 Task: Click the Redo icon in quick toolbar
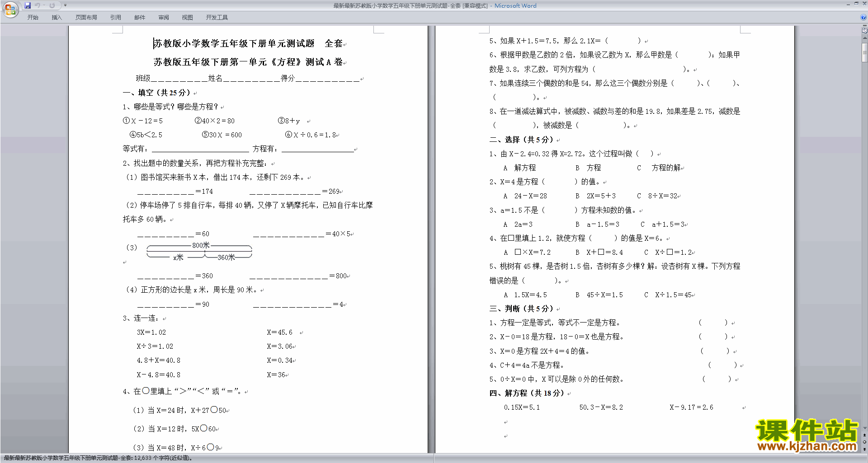[x=52, y=5]
